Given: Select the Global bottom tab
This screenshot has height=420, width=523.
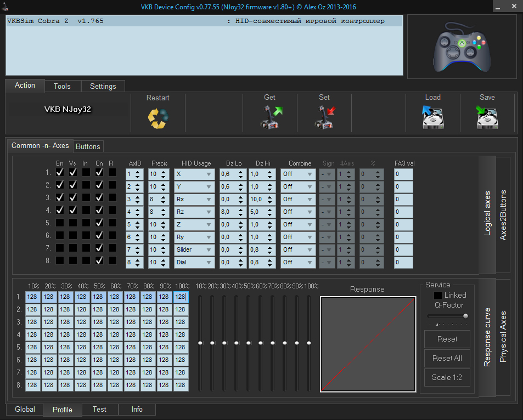Looking at the screenshot, I should click(25, 410).
